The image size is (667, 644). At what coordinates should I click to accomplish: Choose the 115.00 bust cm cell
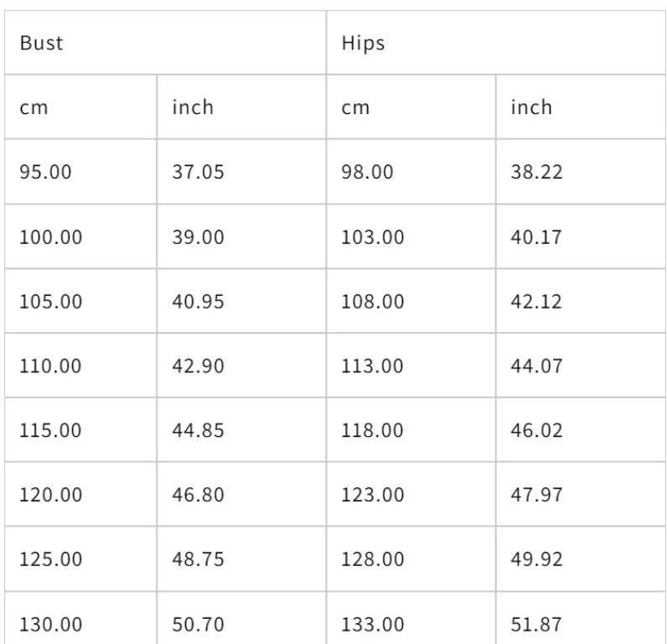51,430
